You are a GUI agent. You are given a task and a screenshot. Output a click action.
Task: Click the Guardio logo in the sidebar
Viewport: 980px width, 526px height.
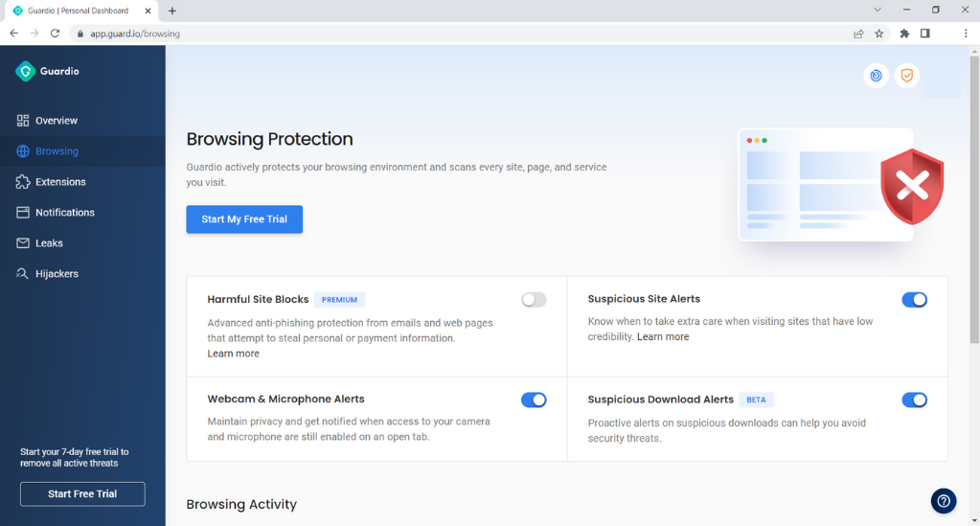point(48,71)
